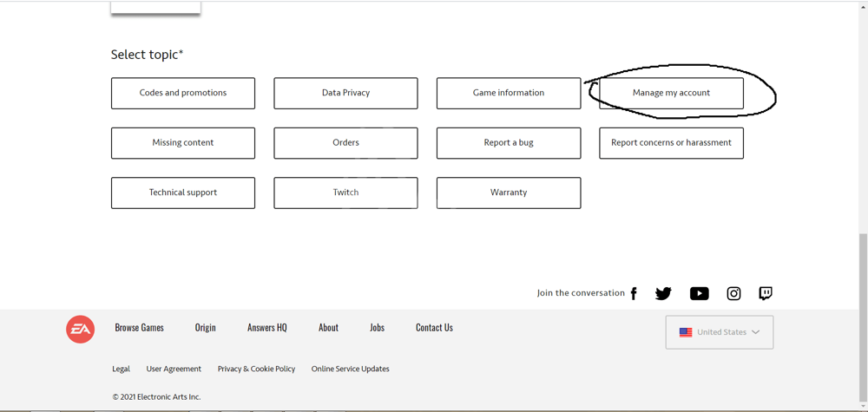Click the Instagram icon

point(733,293)
